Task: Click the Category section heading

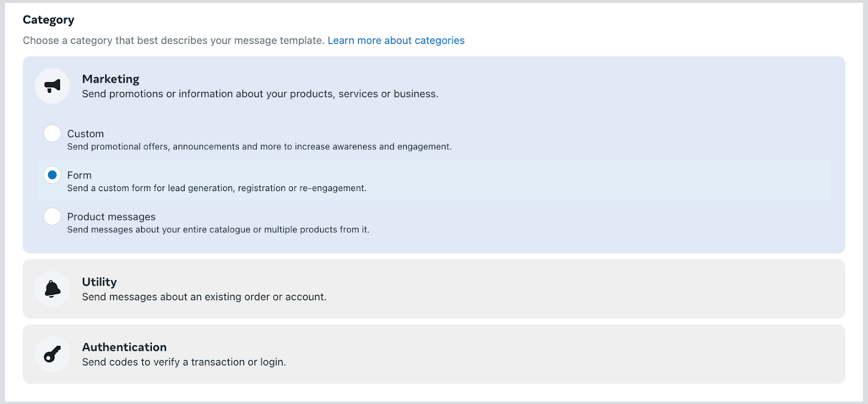Action: pyautogui.click(x=48, y=20)
